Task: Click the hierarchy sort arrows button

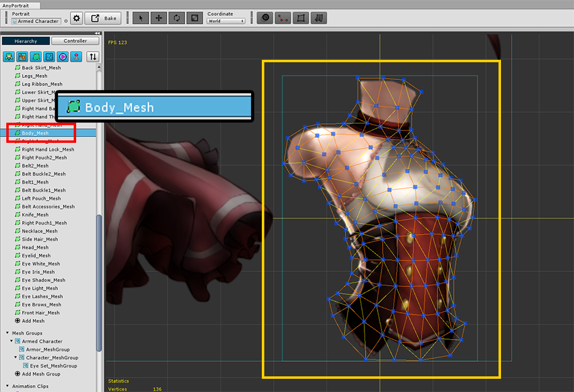Action: tap(93, 57)
